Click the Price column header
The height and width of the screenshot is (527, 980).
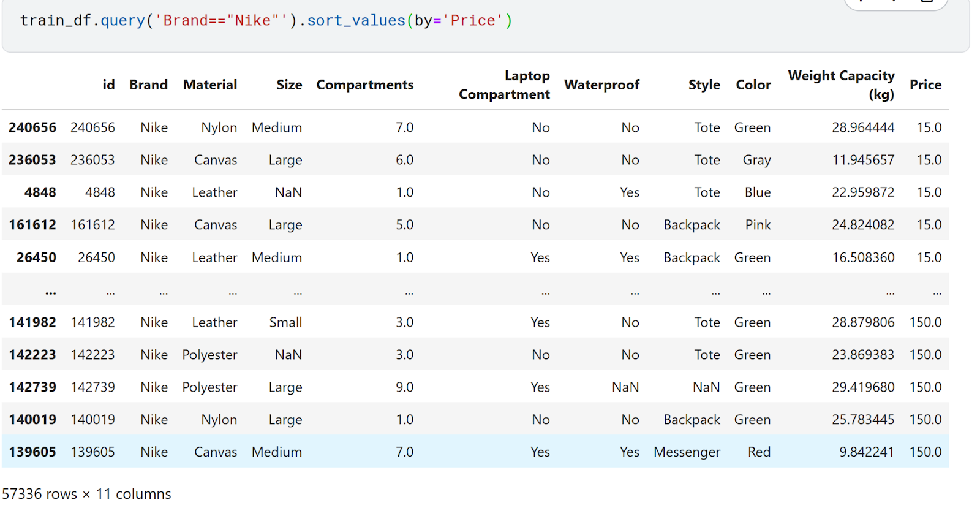[x=925, y=85]
